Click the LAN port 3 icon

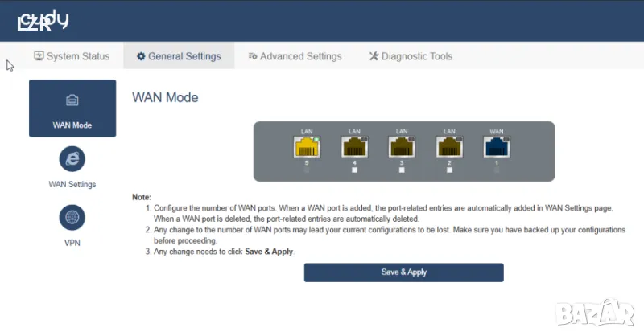tap(402, 147)
